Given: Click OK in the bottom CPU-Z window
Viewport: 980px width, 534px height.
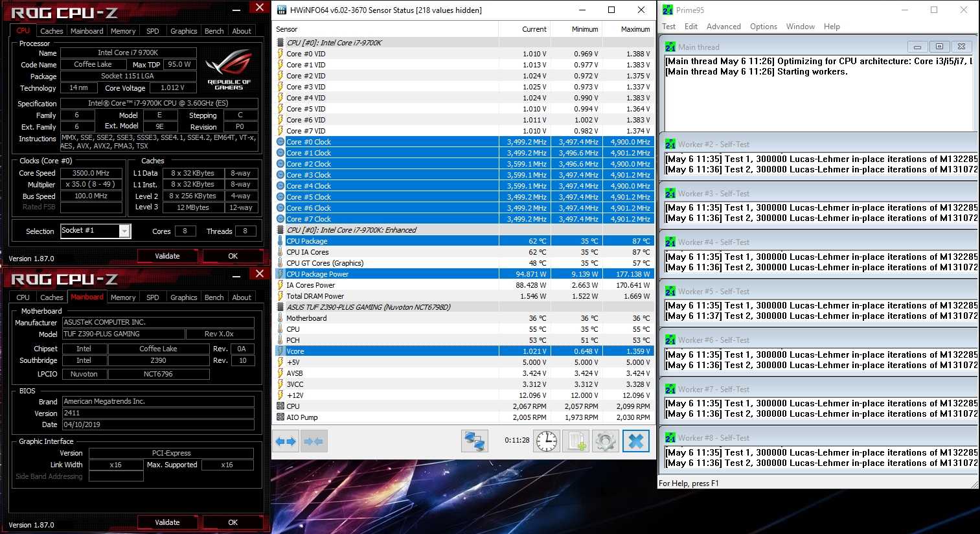Looking at the screenshot, I should [233, 522].
